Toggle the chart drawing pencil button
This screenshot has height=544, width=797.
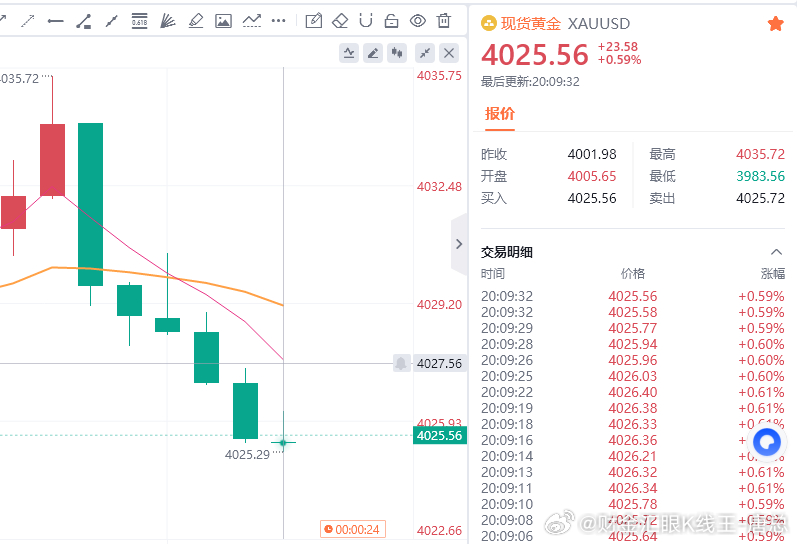point(373,53)
